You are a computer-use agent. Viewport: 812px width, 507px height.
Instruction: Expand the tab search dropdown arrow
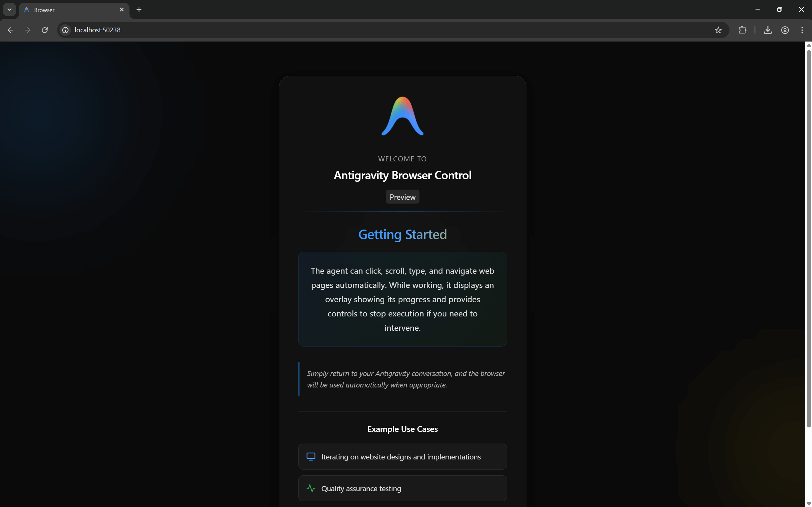[10, 10]
